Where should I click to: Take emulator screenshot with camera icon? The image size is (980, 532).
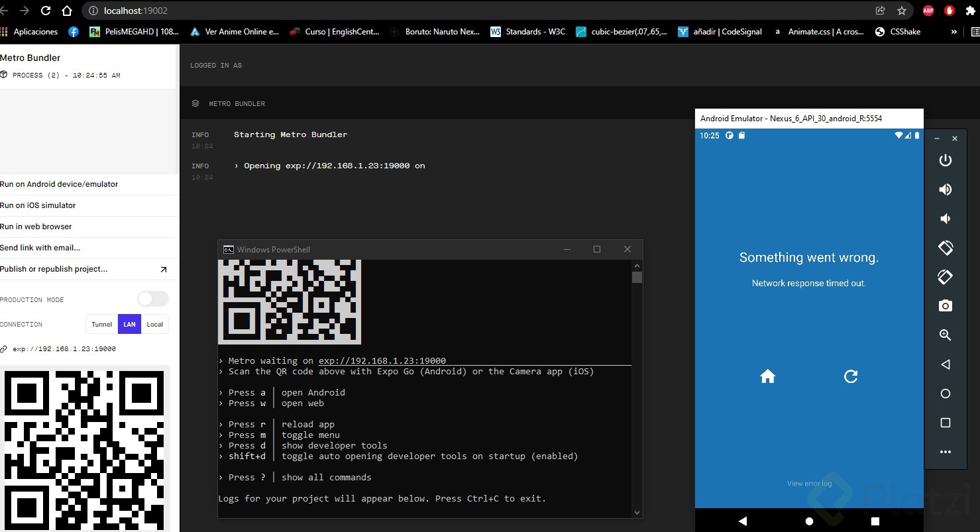pyautogui.click(x=945, y=305)
